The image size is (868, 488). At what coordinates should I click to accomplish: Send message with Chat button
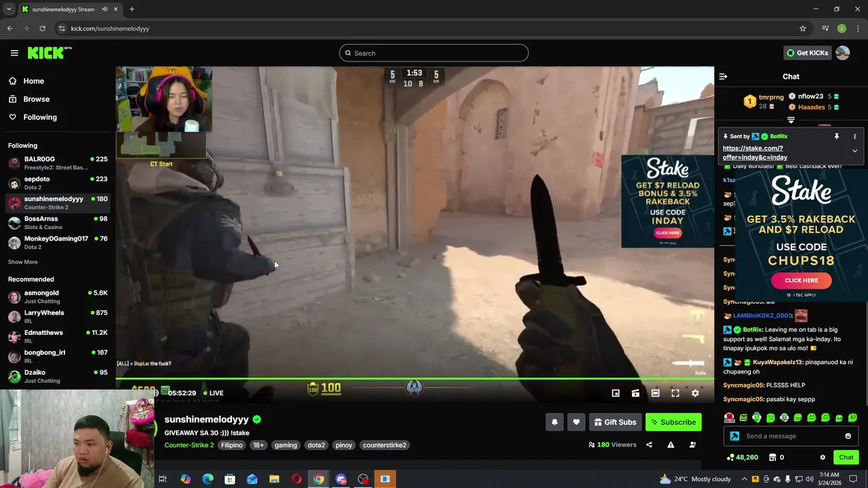pyautogui.click(x=846, y=457)
